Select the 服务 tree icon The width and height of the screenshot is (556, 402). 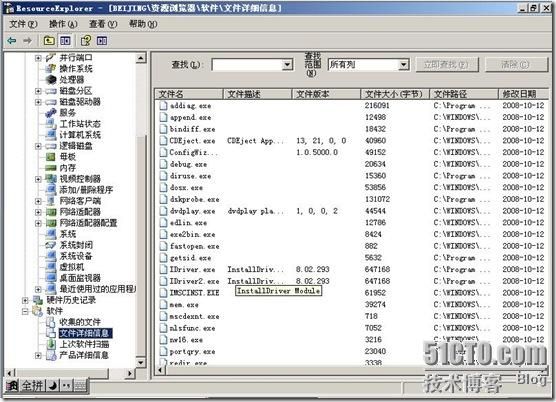51,113
